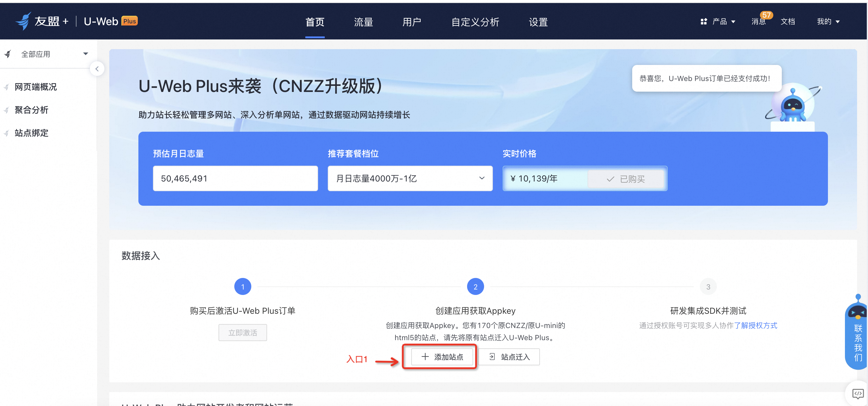Open the 推荐套餐档位 plan dropdown

click(410, 178)
